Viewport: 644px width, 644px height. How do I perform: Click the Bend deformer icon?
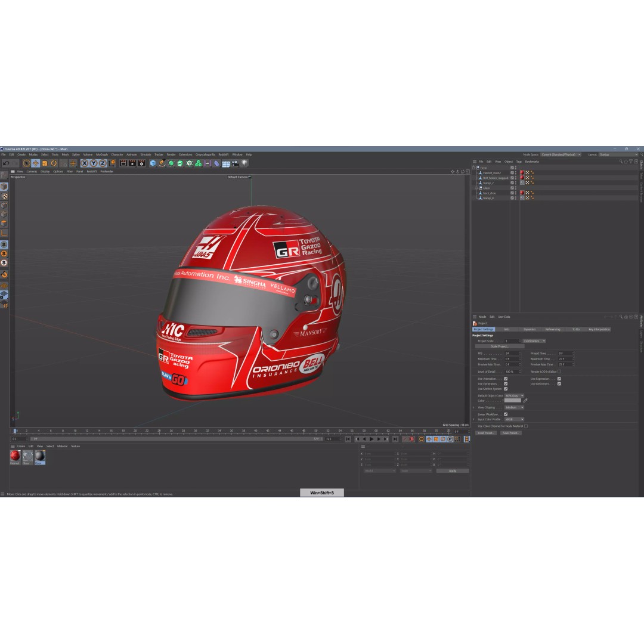click(216, 163)
